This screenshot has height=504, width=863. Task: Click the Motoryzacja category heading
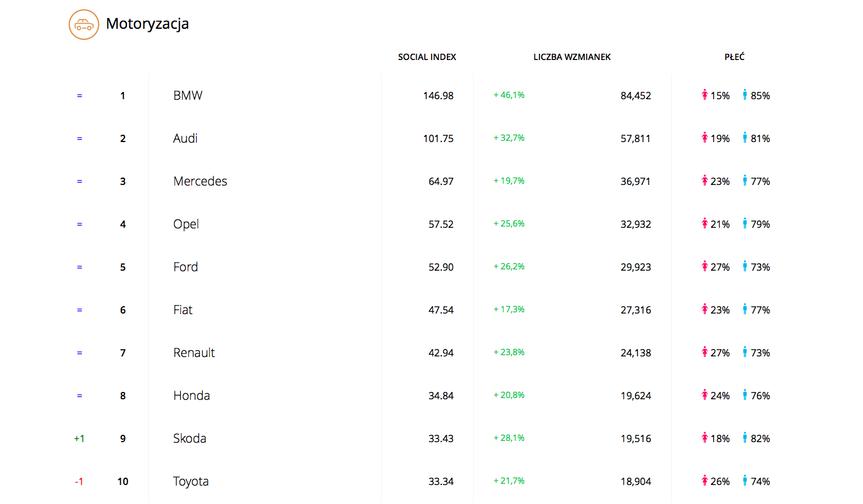(147, 24)
